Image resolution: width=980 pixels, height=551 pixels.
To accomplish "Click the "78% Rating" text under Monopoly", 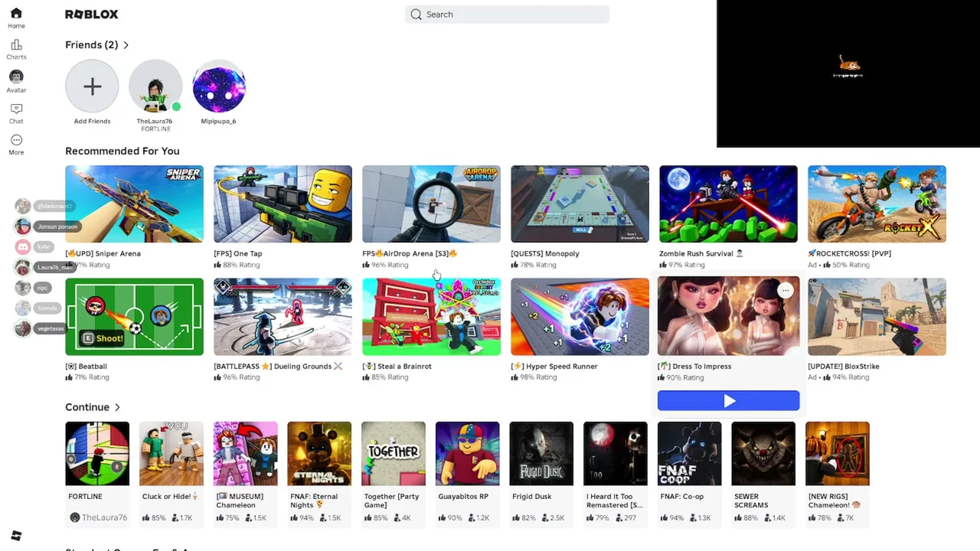I will (537, 265).
